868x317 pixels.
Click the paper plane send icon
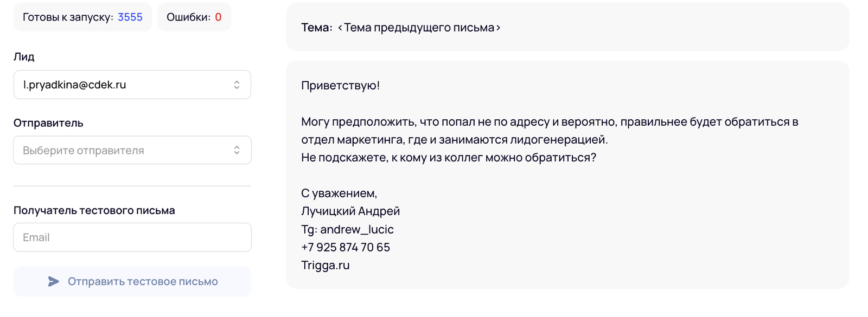tap(53, 281)
